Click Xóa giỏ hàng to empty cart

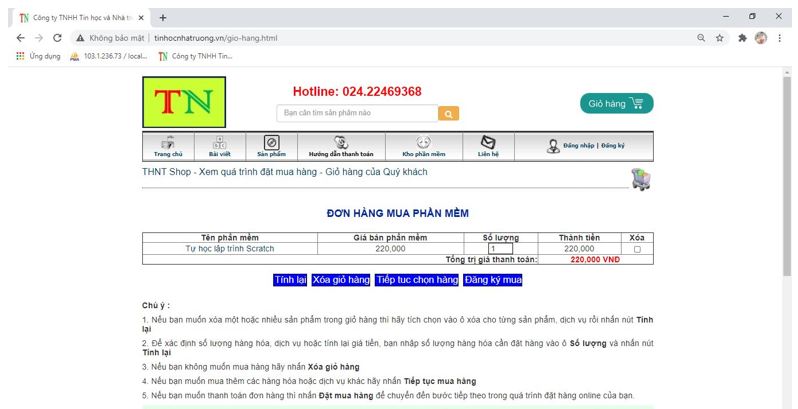pos(340,280)
